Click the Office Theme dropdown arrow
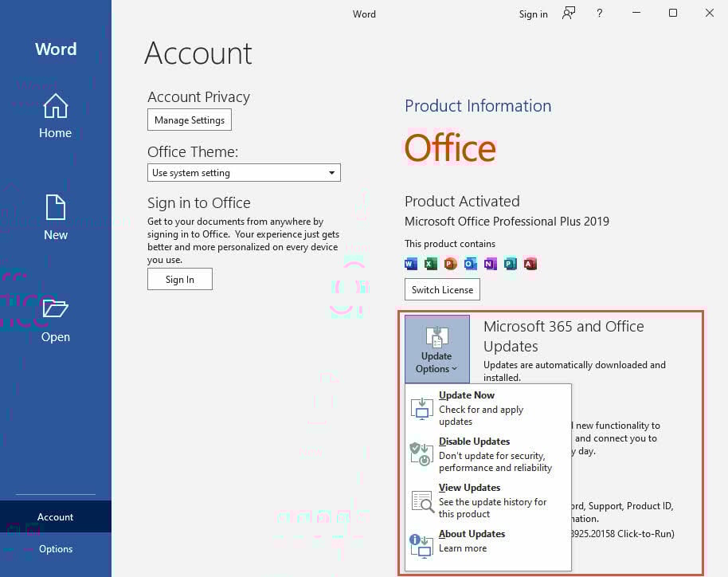The height and width of the screenshot is (577, 728). 331,173
